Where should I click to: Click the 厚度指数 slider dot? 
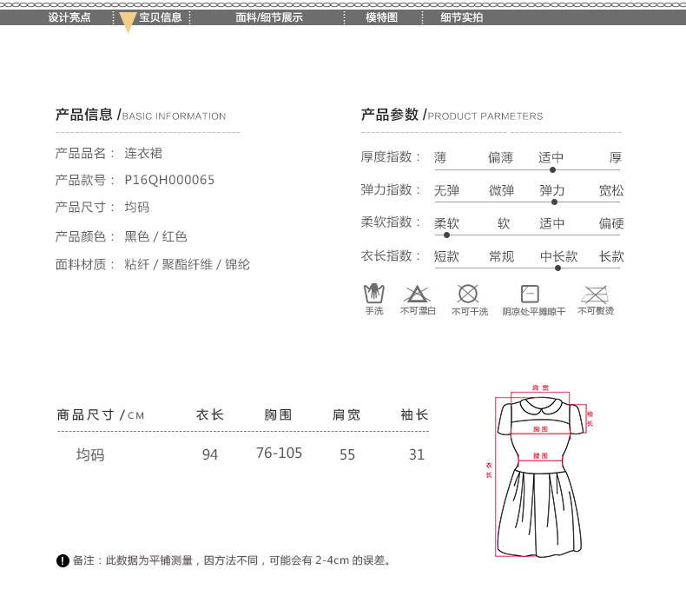tap(552, 170)
